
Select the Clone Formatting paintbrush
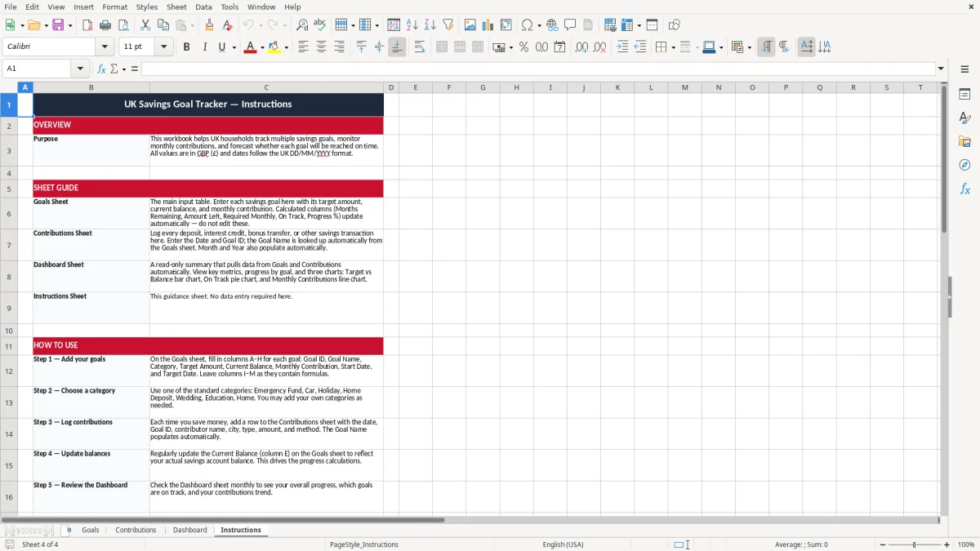[x=209, y=25]
